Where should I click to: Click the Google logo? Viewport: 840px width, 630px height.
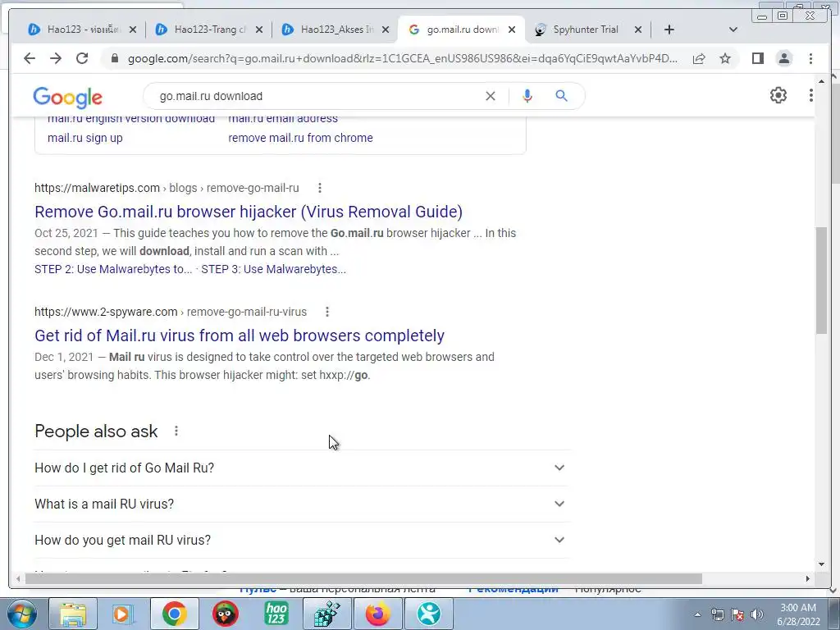[x=67, y=97]
